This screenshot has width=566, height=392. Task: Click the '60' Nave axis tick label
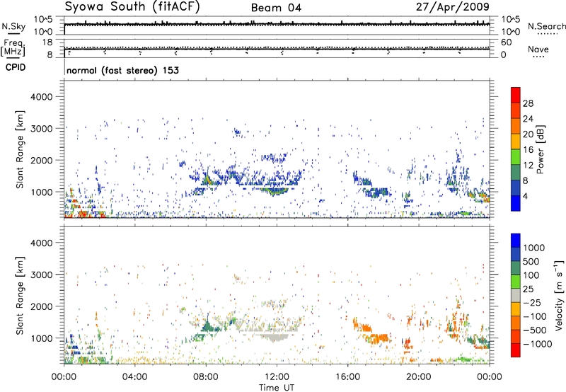[506, 42]
